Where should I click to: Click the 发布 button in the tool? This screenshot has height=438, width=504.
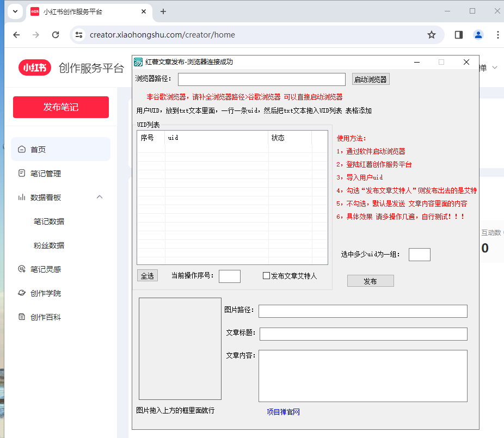tap(370, 281)
